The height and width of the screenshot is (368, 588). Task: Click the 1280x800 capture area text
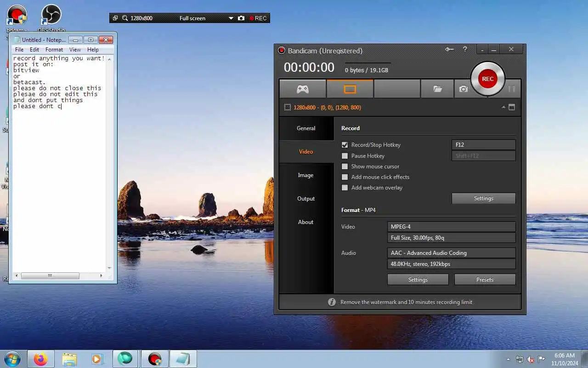pyautogui.click(x=327, y=107)
